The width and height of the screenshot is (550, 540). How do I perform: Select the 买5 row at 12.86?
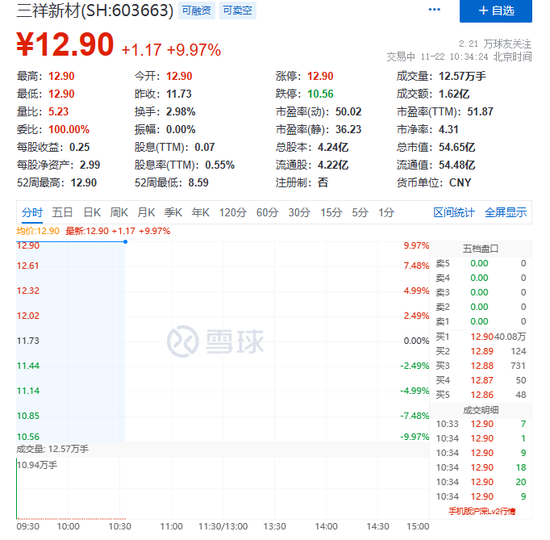point(481,395)
